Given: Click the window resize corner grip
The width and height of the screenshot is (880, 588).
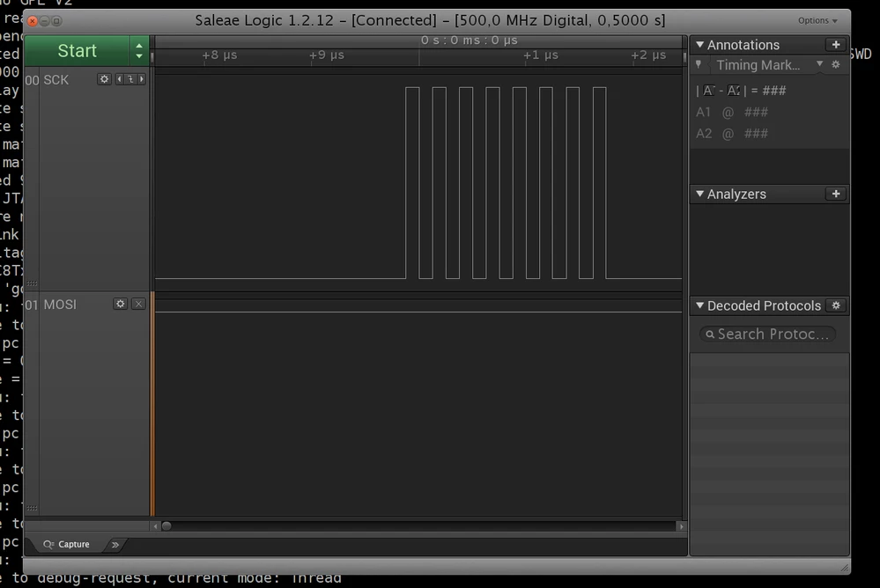Looking at the screenshot, I should (x=844, y=568).
